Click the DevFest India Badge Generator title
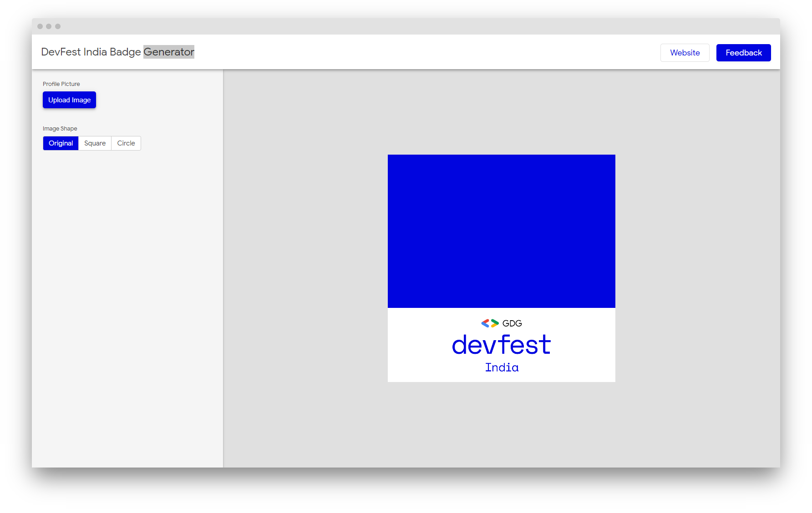Screen dimensions: 812x513 (117, 52)
